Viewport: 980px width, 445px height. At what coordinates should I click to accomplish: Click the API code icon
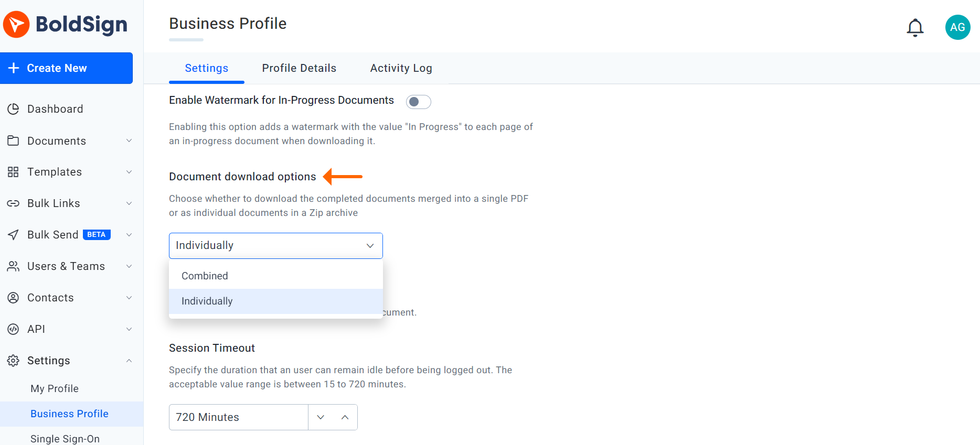click(13, 329)
